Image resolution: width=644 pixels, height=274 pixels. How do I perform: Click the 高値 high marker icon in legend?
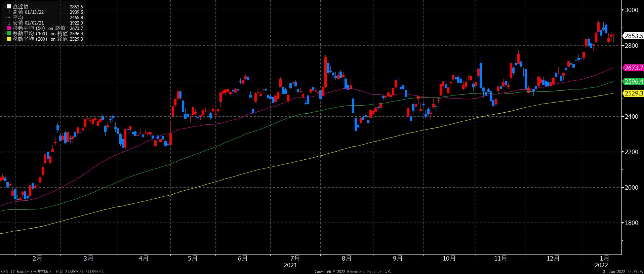tap(9, 12)
